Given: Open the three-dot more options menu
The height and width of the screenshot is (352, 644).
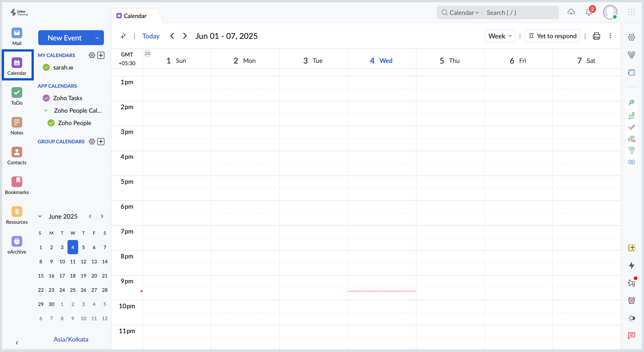Looking at the screenshot, I should [x=610, y=36].
